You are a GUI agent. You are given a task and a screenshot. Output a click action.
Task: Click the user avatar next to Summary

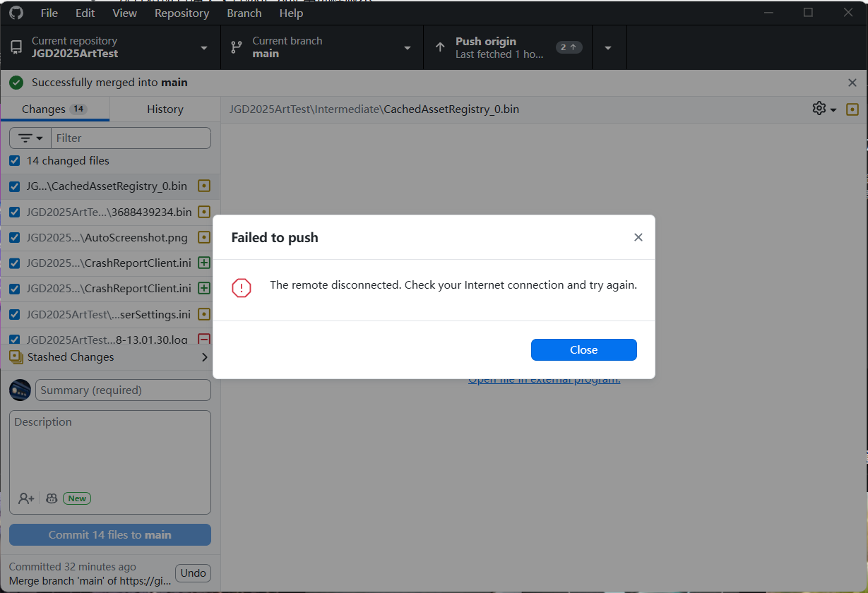coord(20,390)
